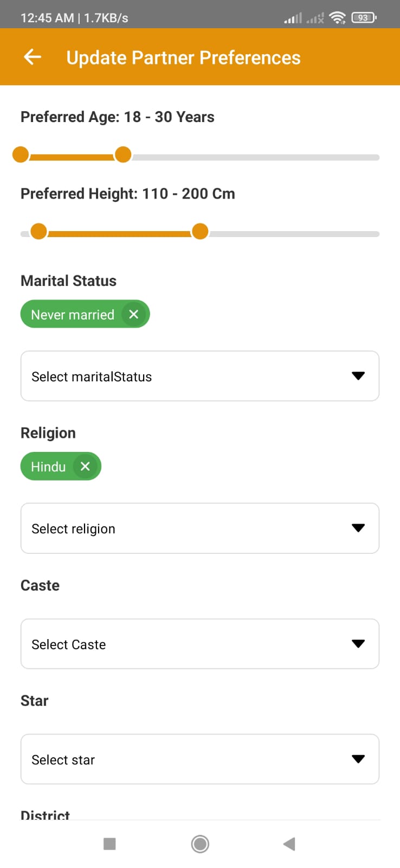Remove the Hindu religion chip
The image size is (400, 868).
(85, 466)
